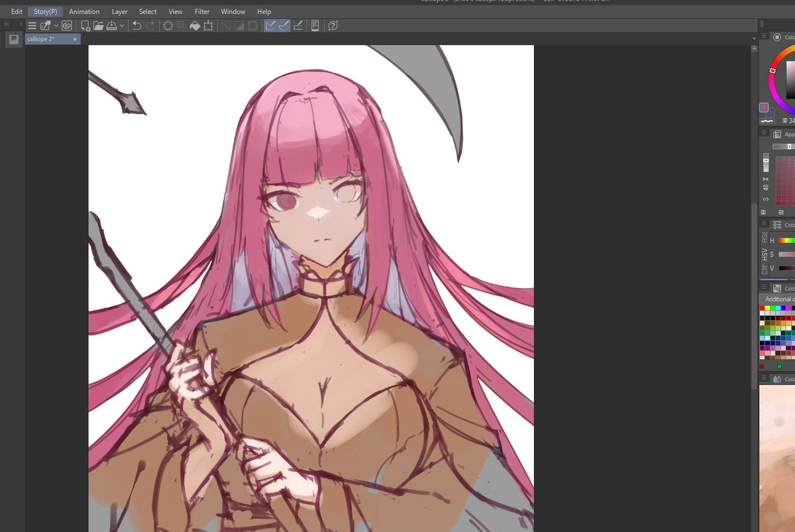
Task: Click the small green icon below swatches
Action: (779, 366)
